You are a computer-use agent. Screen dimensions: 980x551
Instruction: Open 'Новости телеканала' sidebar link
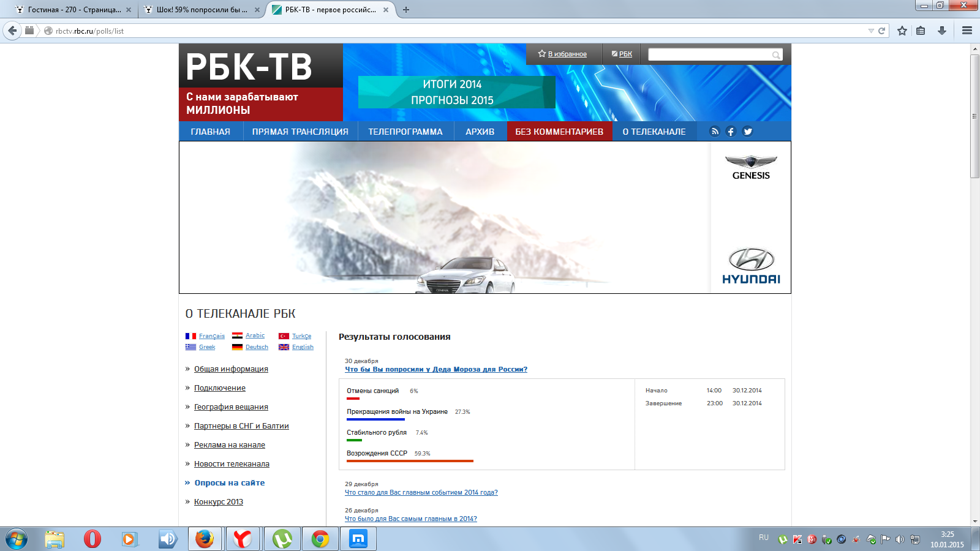pyautogui.click(x=232, y=464)
